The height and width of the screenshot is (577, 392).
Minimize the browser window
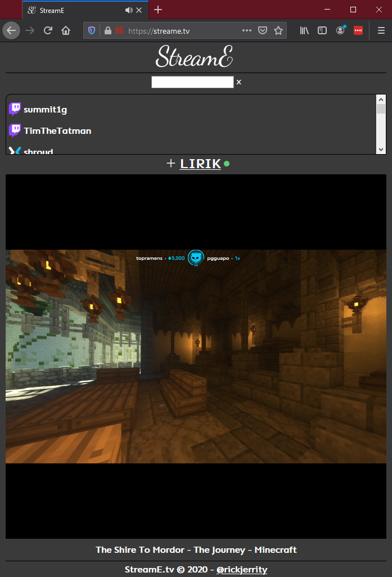[x=327, y=10]
